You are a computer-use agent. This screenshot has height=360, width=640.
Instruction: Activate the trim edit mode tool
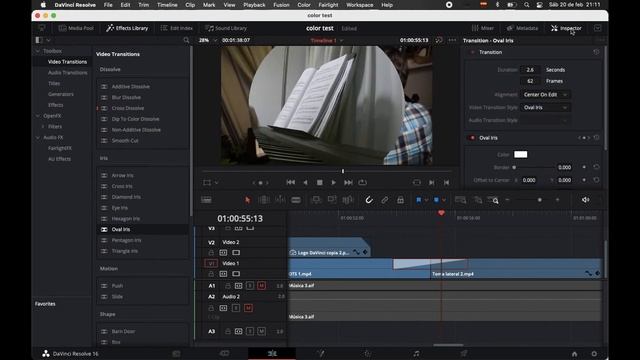pyautogui.click(x=264, y=200)
